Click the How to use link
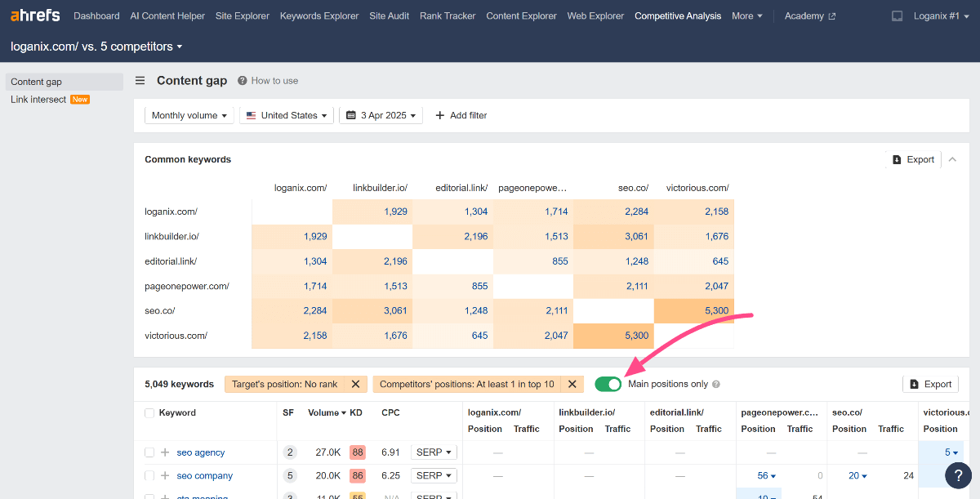The image size is (980, 499). tap(274, 81)
